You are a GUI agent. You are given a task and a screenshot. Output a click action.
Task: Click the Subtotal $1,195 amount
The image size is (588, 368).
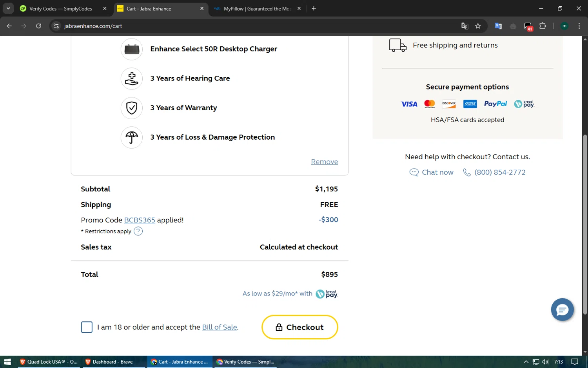click(326, 189)
